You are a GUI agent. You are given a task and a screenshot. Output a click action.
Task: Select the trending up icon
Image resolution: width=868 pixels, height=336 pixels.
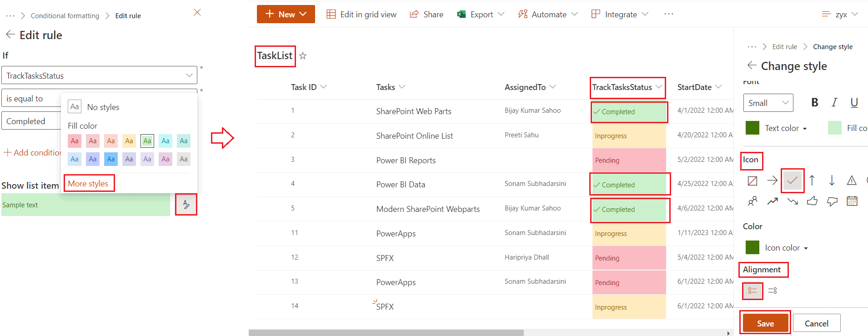[x=773, y=201]
